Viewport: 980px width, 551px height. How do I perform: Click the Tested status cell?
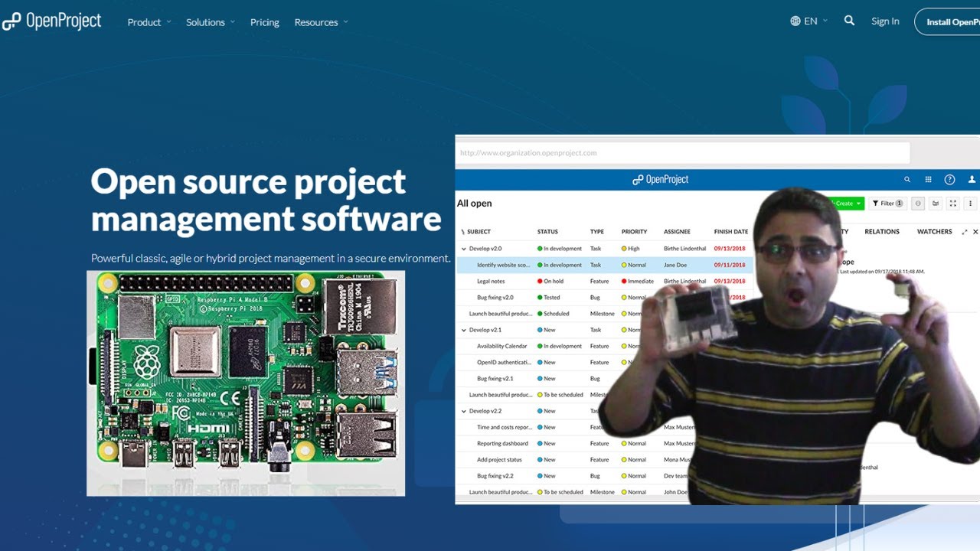pos(549,298)
